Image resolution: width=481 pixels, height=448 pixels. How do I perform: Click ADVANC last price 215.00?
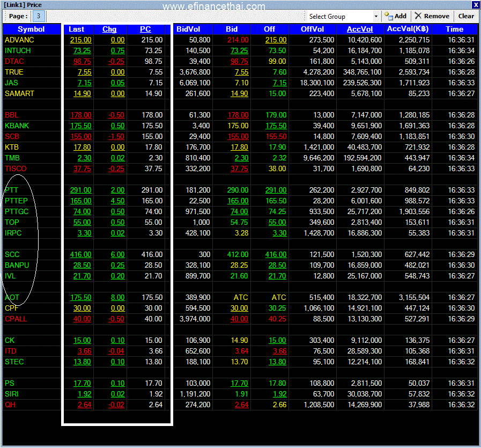click(80, 40)
